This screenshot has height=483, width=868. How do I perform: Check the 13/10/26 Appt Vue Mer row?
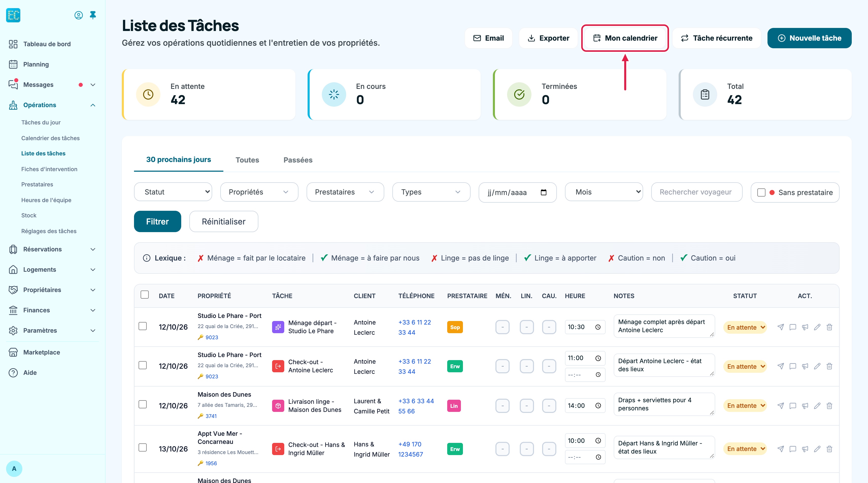(143, 448)
